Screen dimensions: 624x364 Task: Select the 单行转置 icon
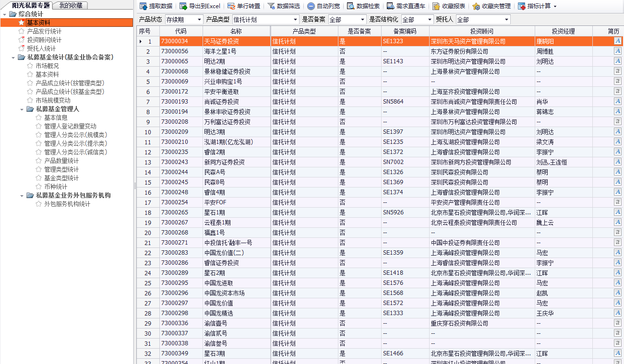(243, 6)
